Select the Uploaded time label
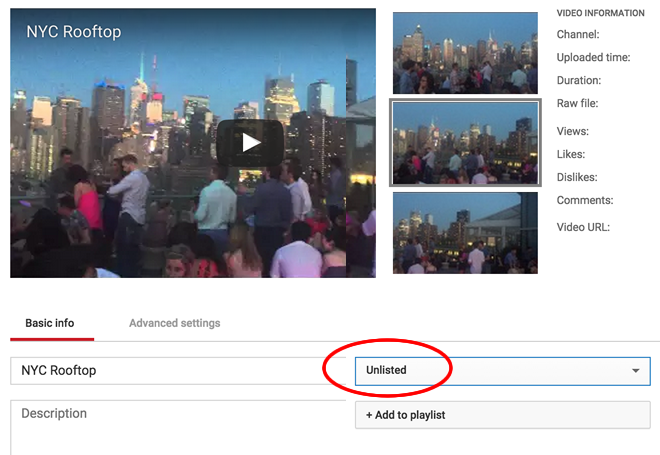Viewport: 660px width, 455px height. [x=593, y=58]
